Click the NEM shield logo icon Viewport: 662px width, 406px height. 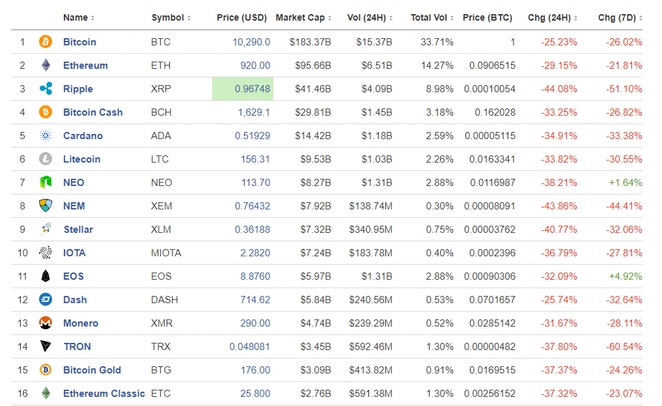pos(46,206)
